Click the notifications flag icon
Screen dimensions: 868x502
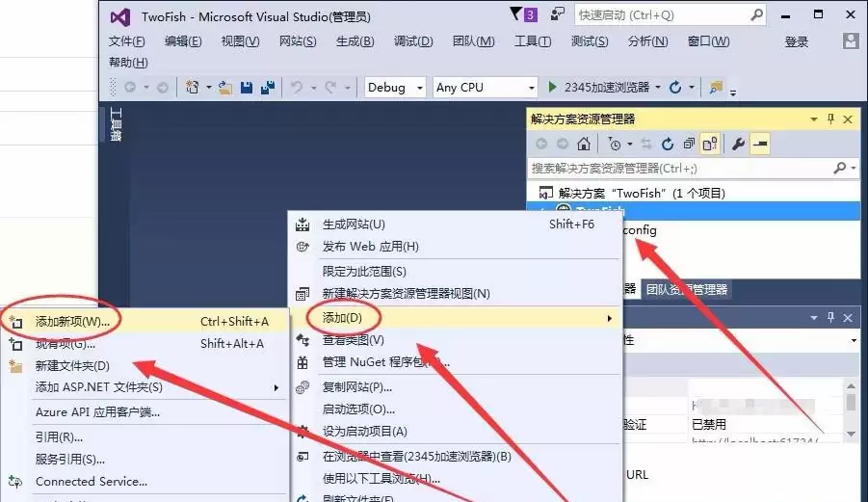point(516,13)
